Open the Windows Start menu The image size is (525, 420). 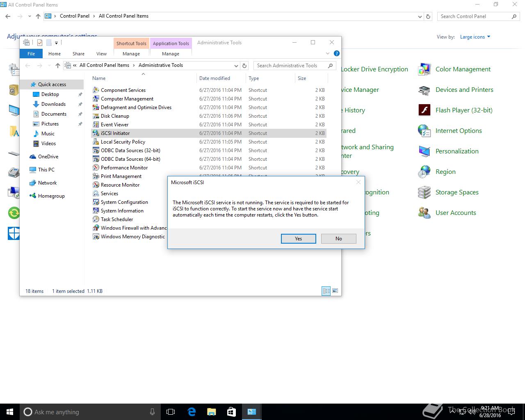[10, 412]
